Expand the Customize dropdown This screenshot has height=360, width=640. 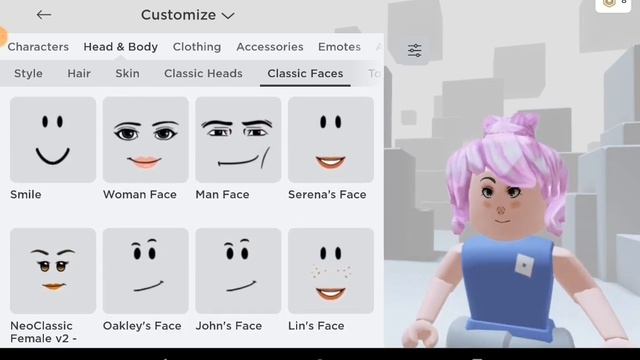coord(187,15)
